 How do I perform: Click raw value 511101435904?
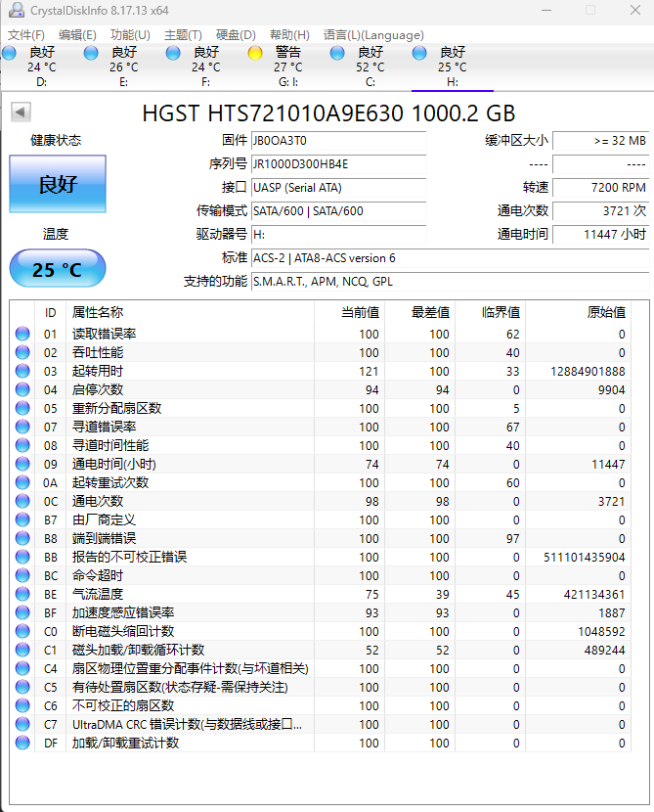(x=585, y=558)
